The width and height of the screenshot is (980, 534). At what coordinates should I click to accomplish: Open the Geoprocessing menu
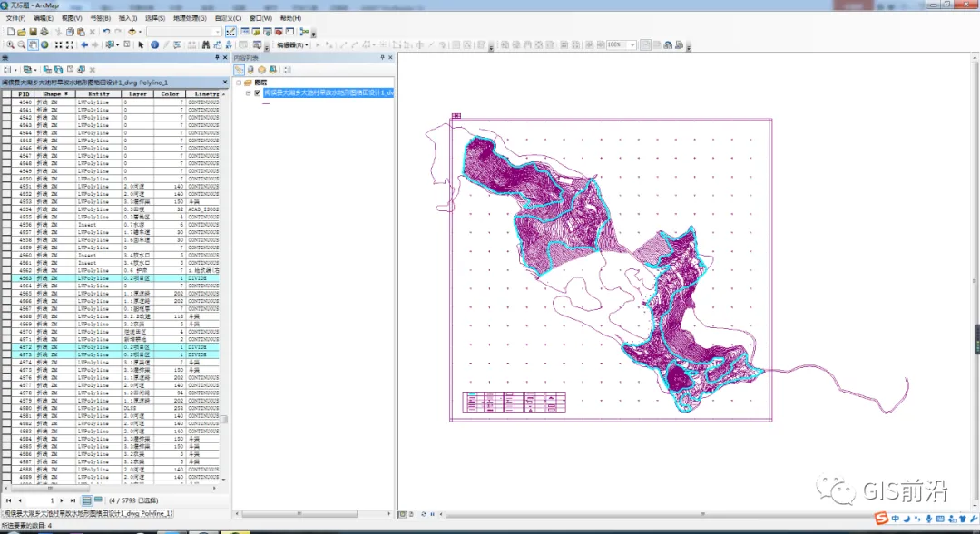[x=190, y=18]
